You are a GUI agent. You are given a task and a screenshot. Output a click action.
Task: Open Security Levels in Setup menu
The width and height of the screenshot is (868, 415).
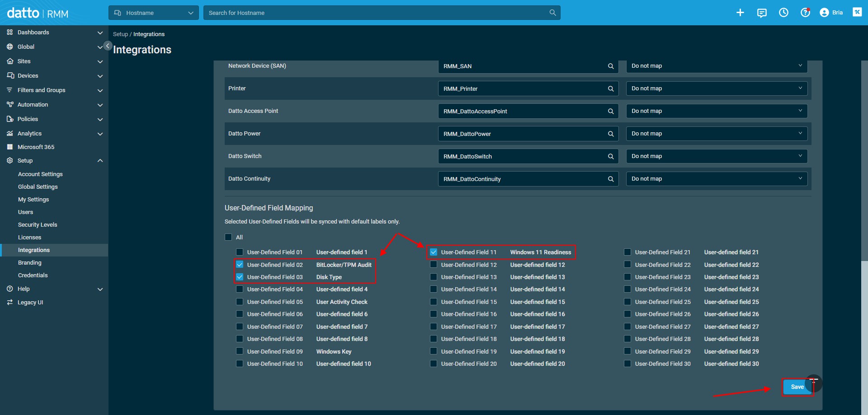point(38,225)
